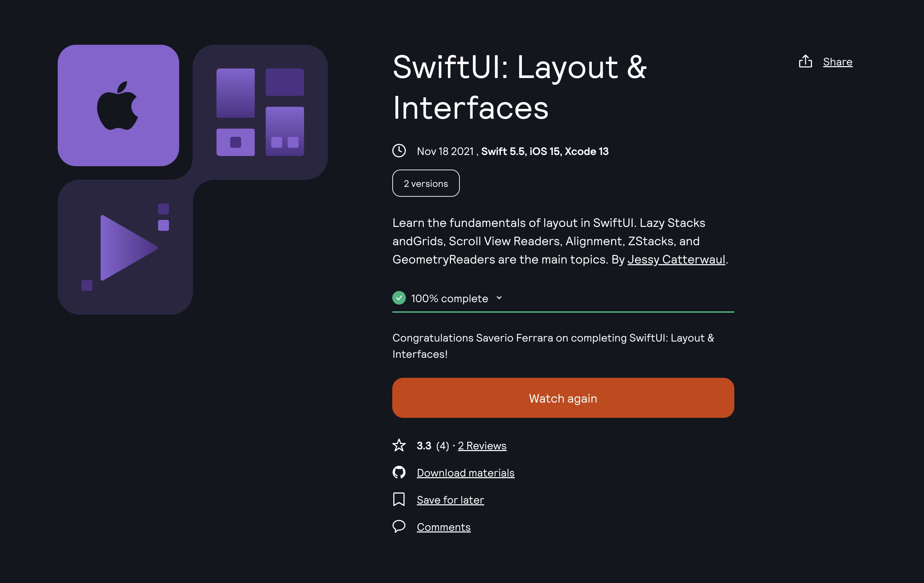
Task: Click the clock icon beside the date
Action: (x=399, y=151)
